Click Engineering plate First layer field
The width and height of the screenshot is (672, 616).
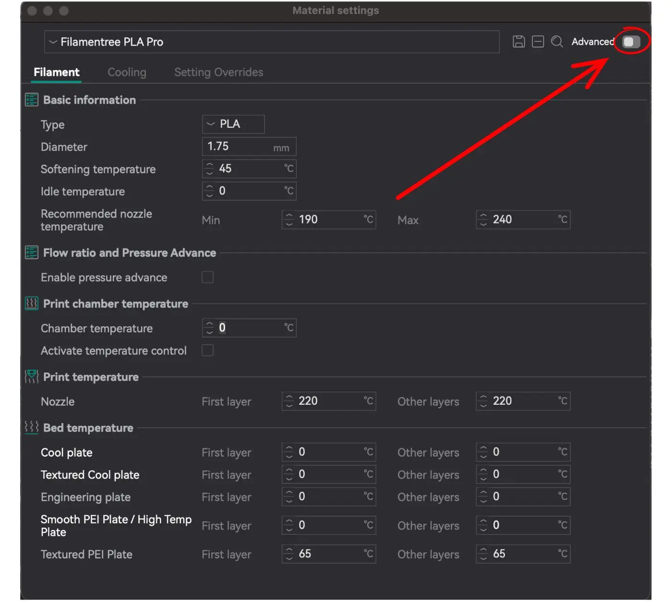click(x=329, y=496)
